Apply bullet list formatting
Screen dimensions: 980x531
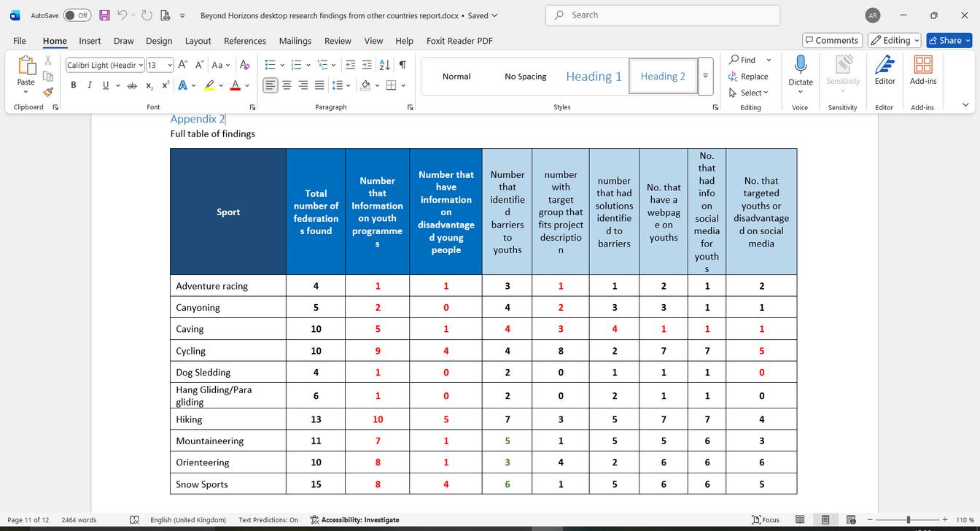[x=271, y=65]
